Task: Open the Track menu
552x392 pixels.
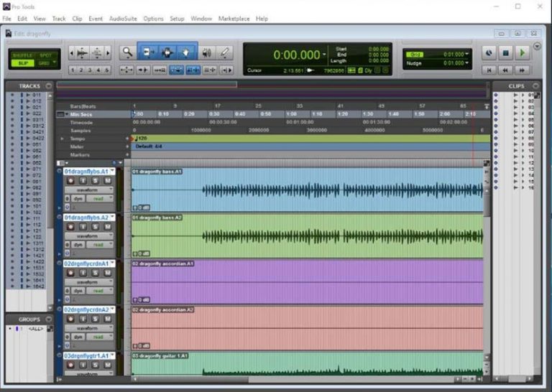Action: [x=59, y=19]
